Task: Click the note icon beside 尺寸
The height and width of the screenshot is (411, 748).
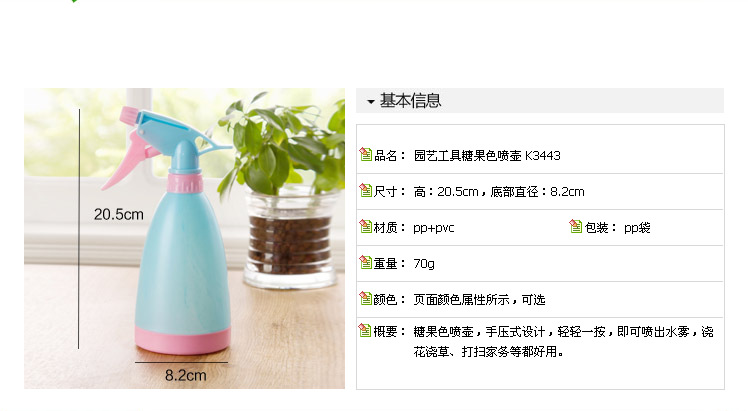Action: click(x=366, y=190)
